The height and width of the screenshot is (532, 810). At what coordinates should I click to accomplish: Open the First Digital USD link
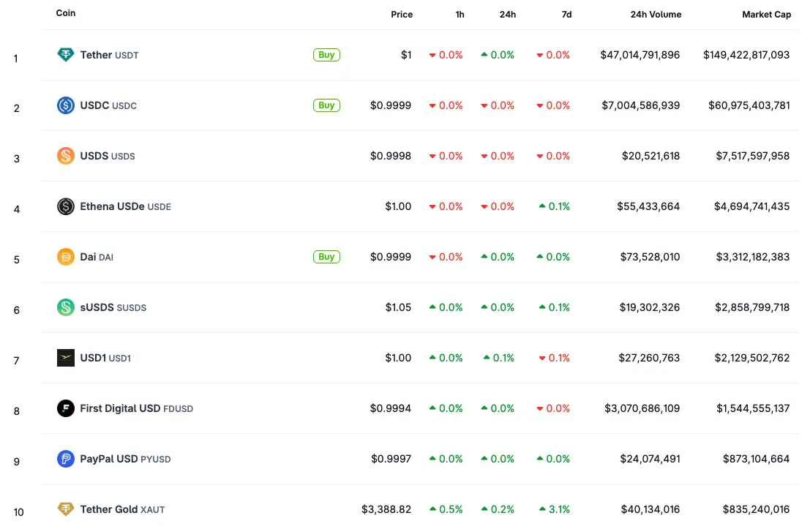click(x=136, y=408)
